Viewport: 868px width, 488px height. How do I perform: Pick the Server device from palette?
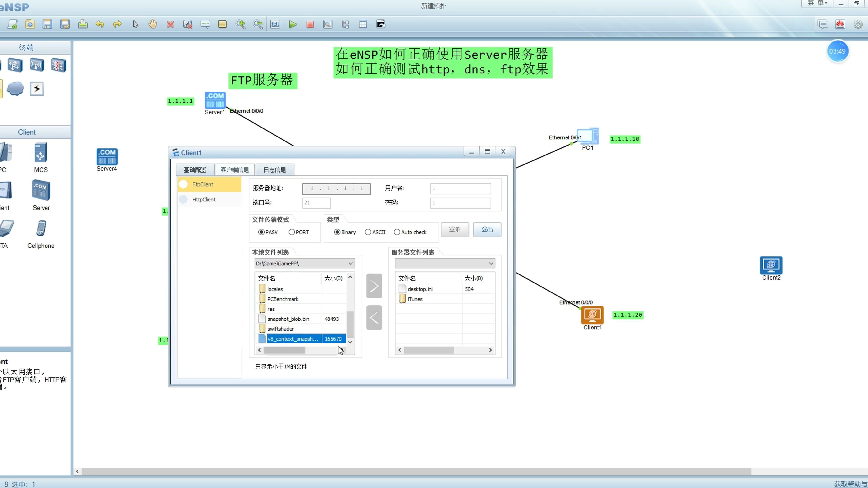click(41, 196)
